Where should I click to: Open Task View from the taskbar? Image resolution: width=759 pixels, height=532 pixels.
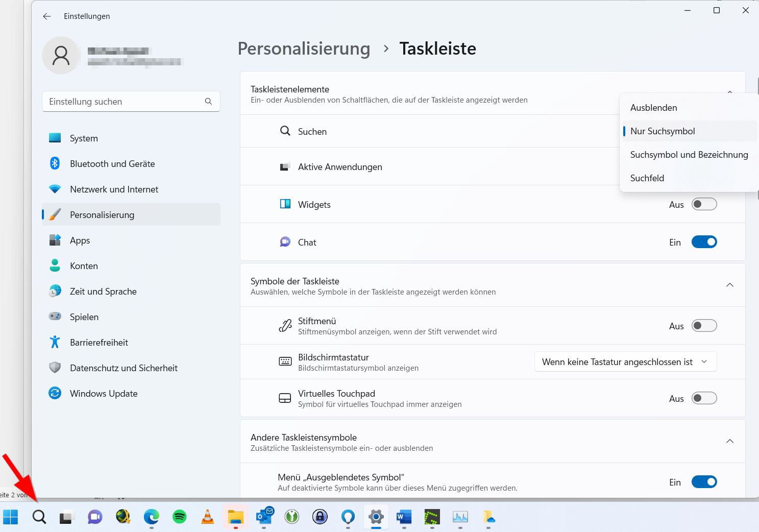67,517
